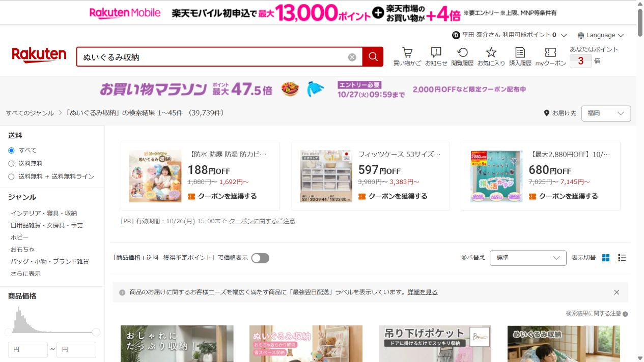
Task: Open the フィッツケース drawer product thumbnail
Action: [x=326, y=176]
